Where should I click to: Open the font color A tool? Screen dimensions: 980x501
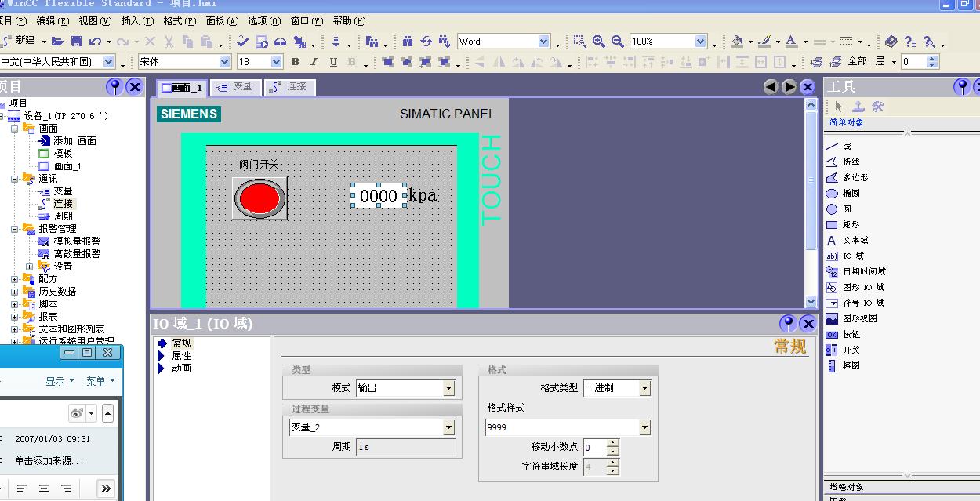tap(791, 41)
